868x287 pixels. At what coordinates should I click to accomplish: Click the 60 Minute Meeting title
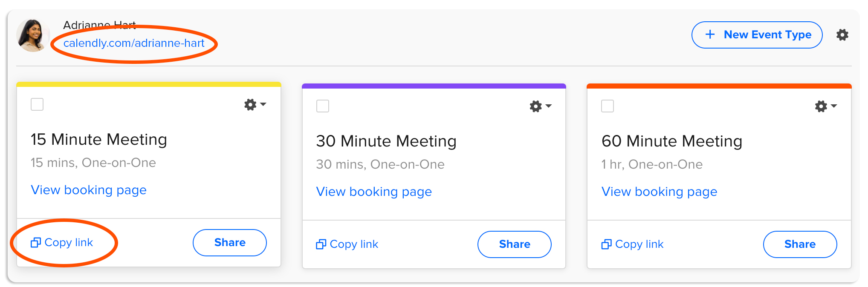tap(671, 141)
